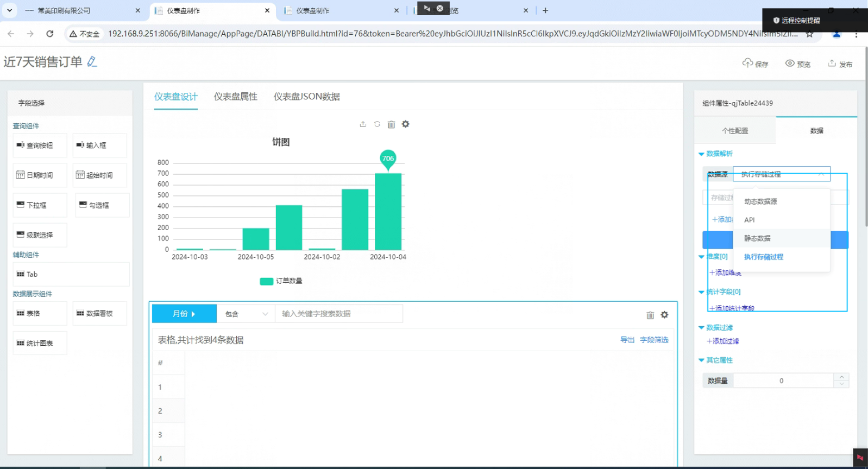Refresh the bar chart widget

pyautogui.click(x=377, y=124)
